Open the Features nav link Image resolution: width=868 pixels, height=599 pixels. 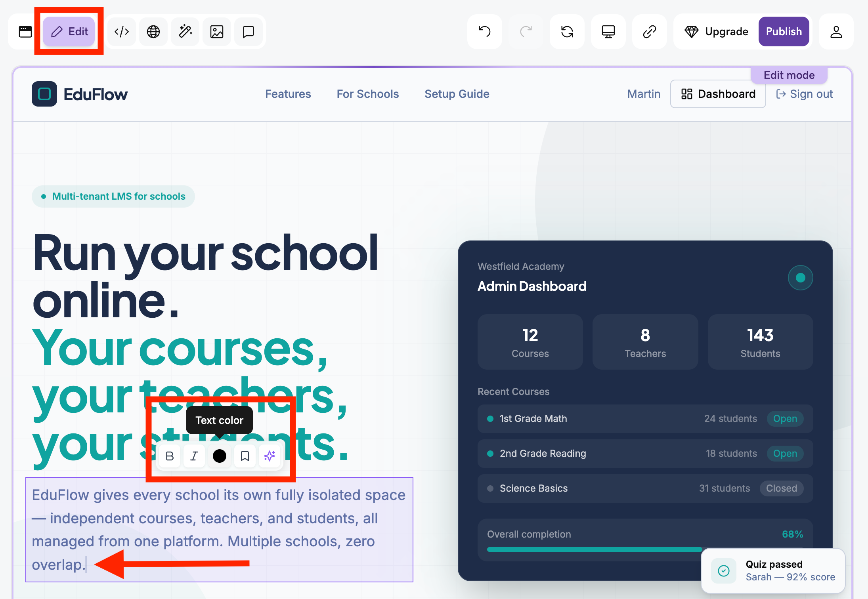(x=288, y=94)
